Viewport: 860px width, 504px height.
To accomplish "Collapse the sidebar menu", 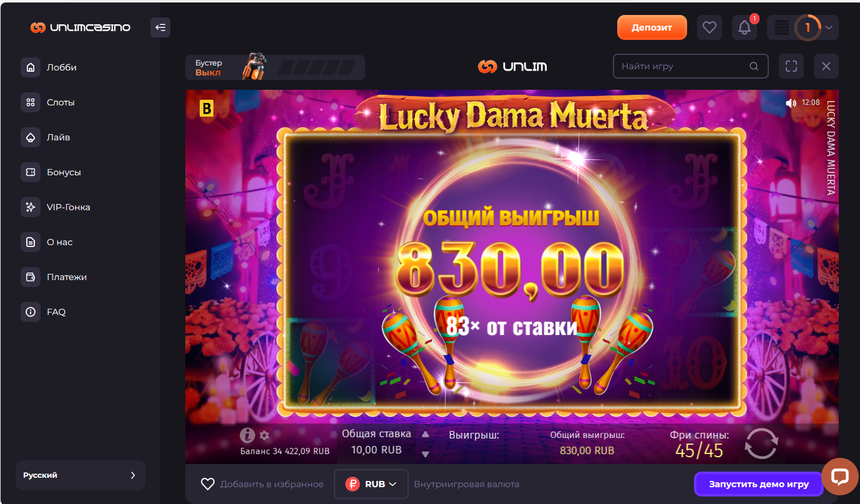I will (x=160, y=27).
